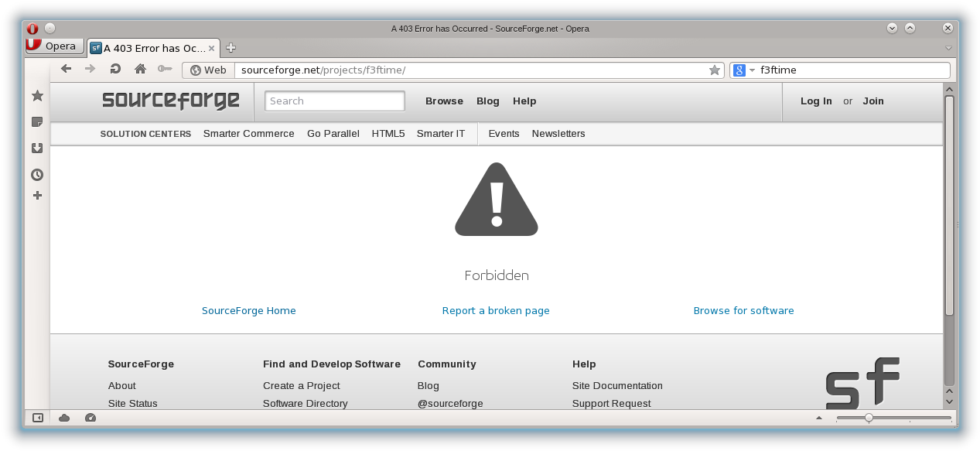Click the SOLUTION CENTERS label
The width and height of the screenshot is (980, 451).
145,134
